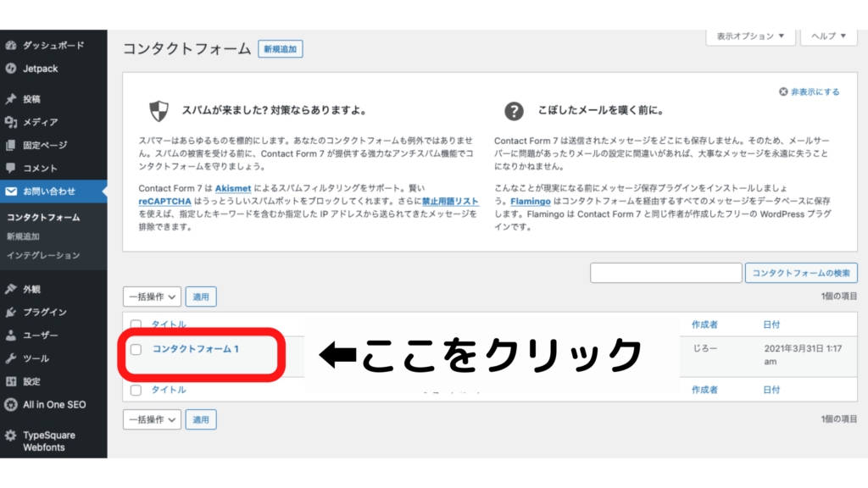Select the ユーザー person icon
This screenshot has width=868, height=488.
click(x=10, y=335)
